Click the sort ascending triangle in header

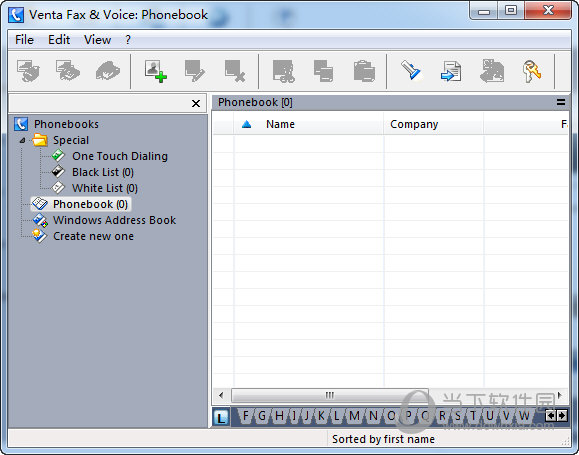coord(246,124)
